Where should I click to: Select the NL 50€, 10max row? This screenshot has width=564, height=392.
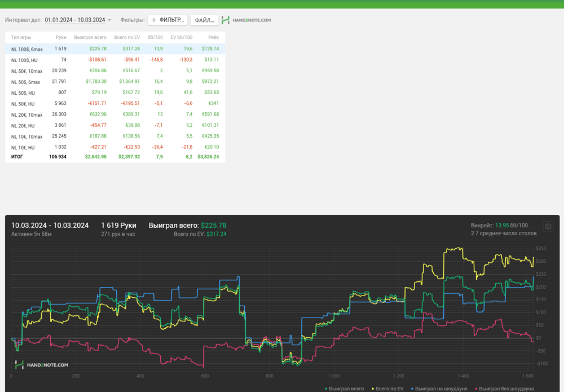pyautogui.click(x=115, y=71)
